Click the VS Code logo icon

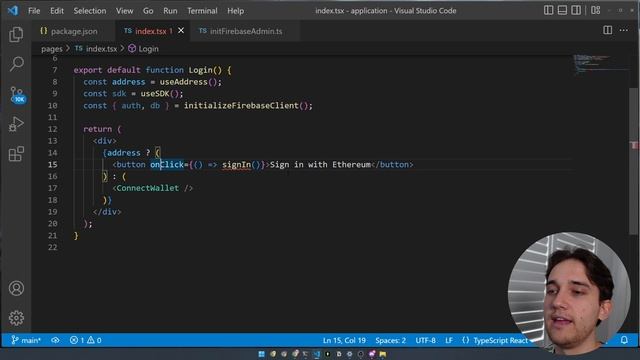[x=13, y=10]
